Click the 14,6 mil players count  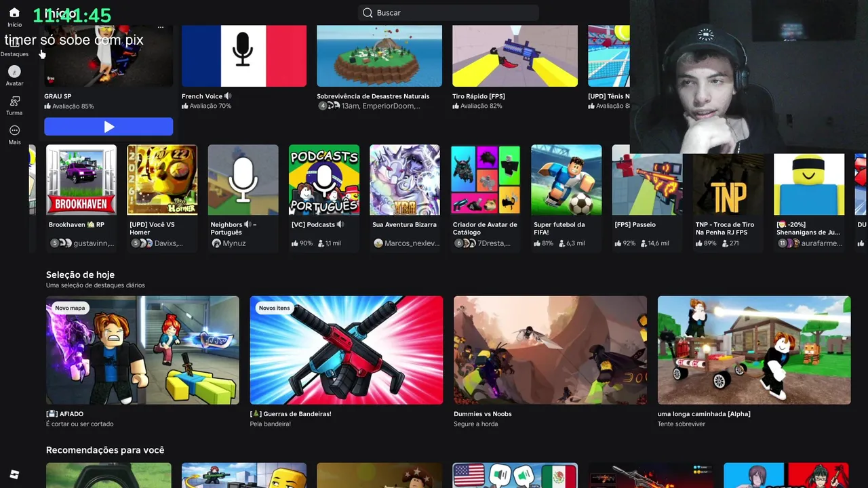[654, 243]
